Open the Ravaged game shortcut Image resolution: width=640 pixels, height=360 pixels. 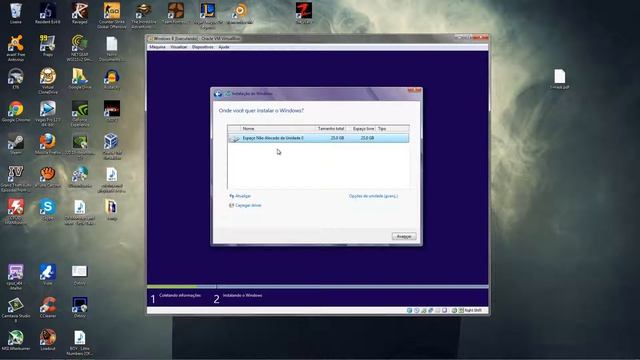pos(80,13)
